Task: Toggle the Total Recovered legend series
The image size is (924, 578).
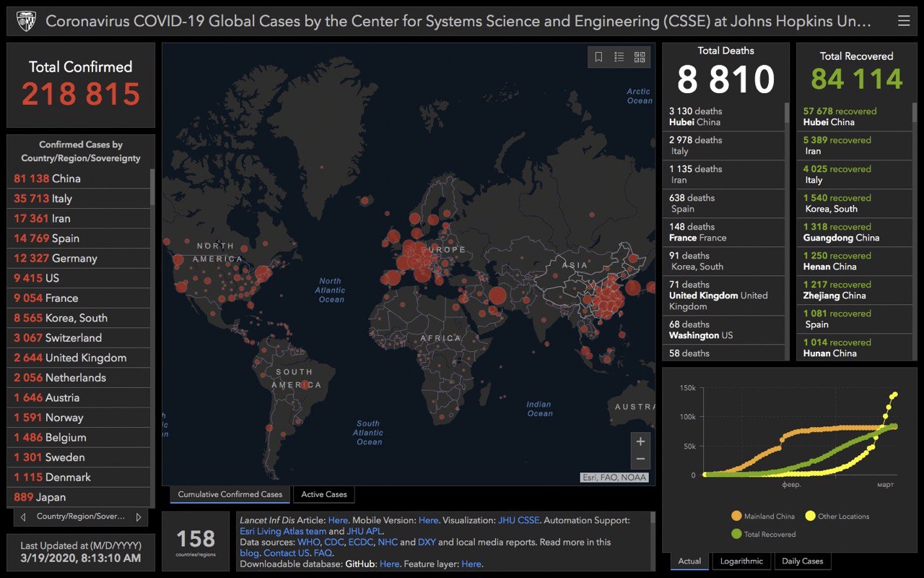Action: tap(763, 534)
